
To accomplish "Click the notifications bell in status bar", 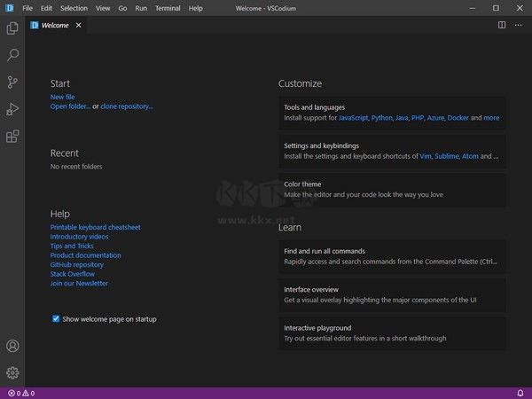I will coord(520,393).
